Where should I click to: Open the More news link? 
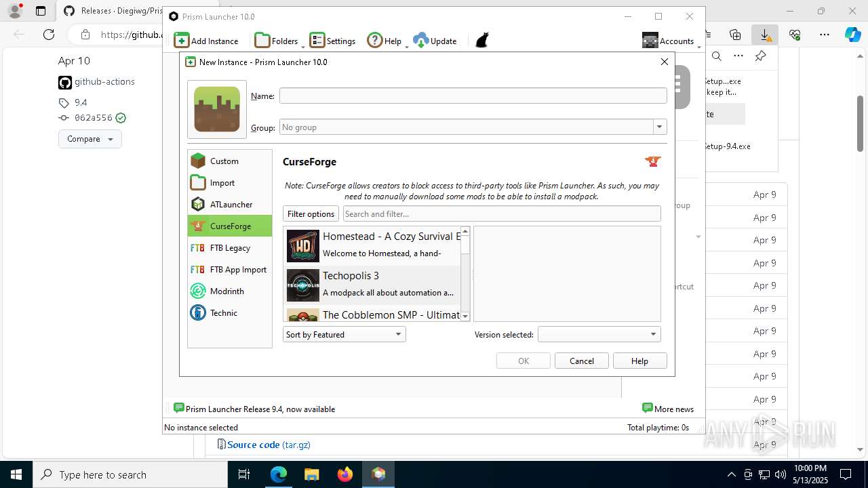(667, 409)
